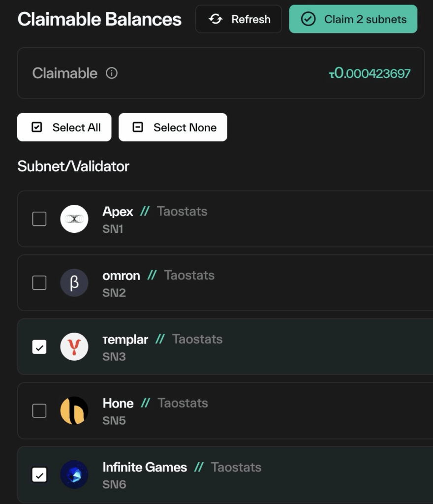Click the Infinite Games logo icon
Viewport: 433px width, 504px height.
(74, 475)
